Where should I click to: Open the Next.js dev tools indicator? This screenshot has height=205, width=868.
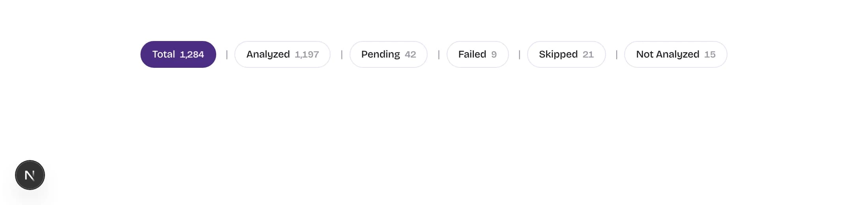[x=30, y=175]
